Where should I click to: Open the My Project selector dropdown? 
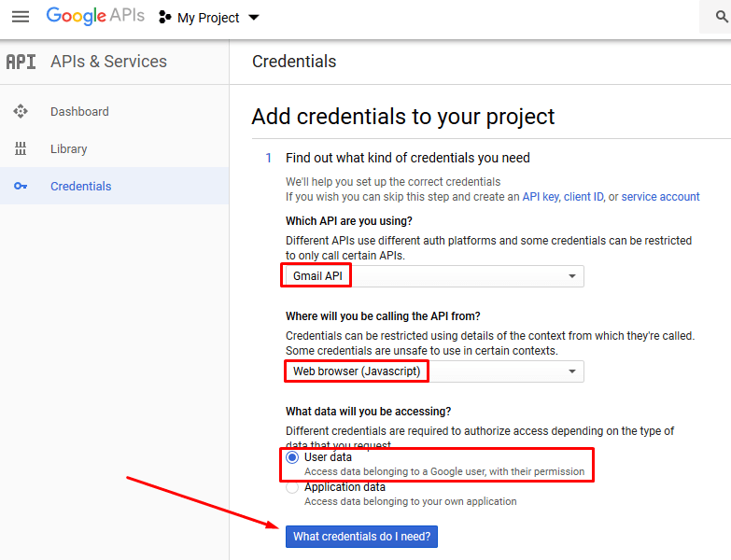tap(208, 18)
